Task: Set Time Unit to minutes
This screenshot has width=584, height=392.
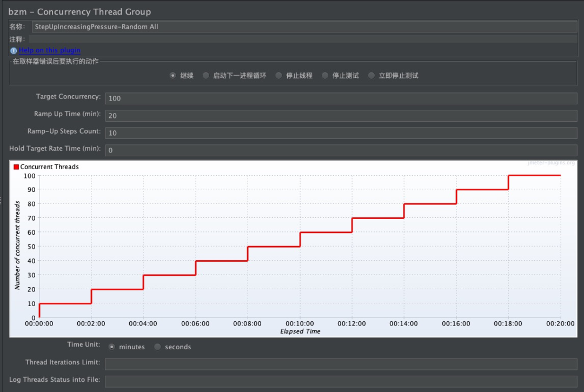Action: tap(112, 347)
